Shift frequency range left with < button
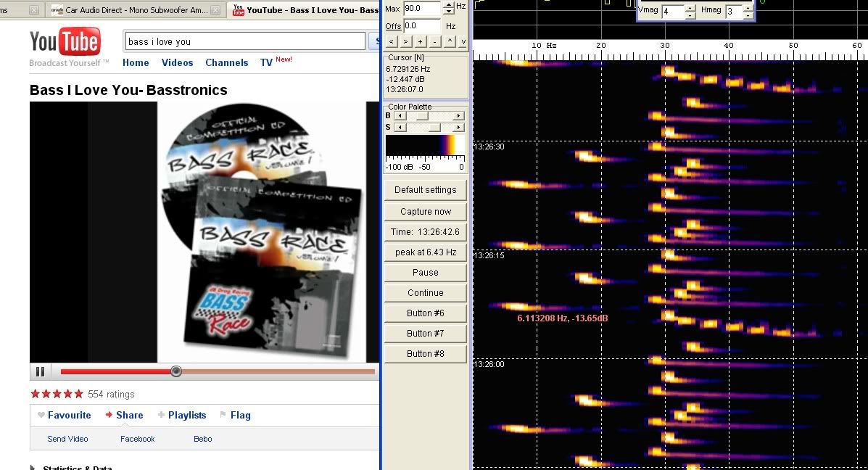 (x=392, y=41)
